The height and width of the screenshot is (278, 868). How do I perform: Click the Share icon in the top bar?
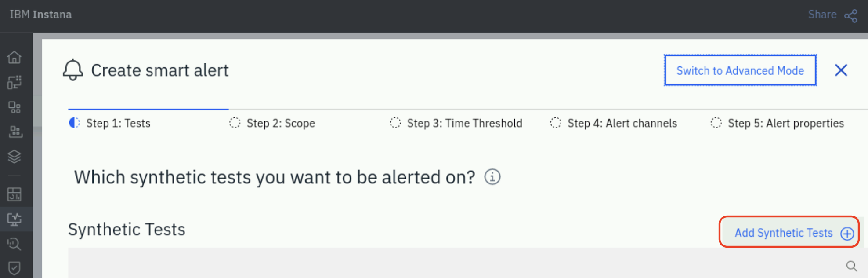tap(851, 16)
